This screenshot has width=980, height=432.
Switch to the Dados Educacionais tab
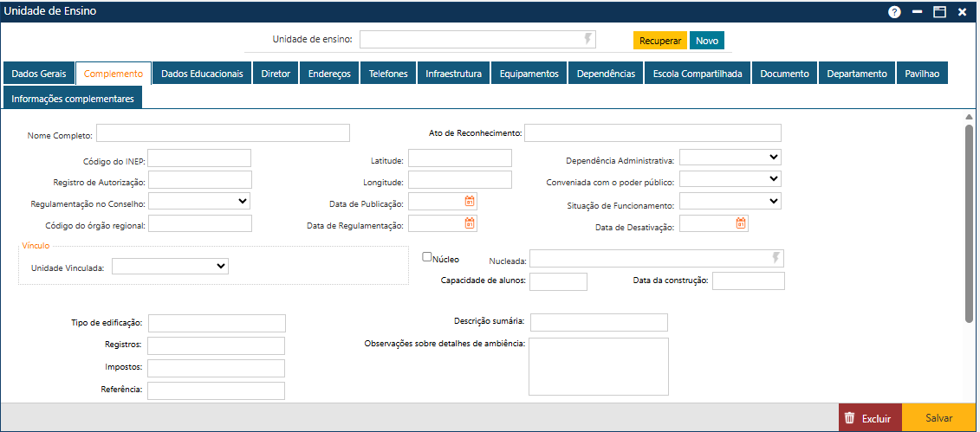pyautogui.click(x=202, y=74)
